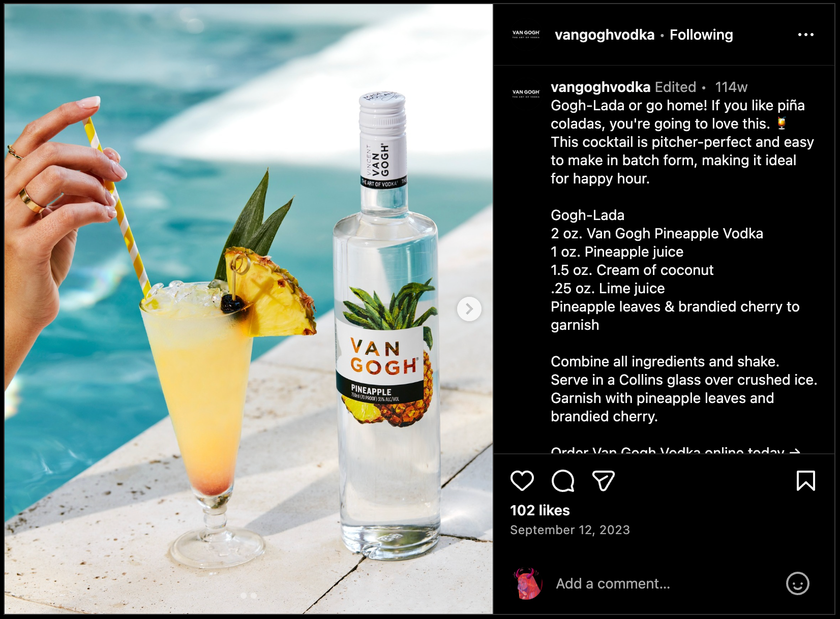The image size is (840, 619).
Task: Click the pineapple vodka post photo
Action: [x=249, y=309]
